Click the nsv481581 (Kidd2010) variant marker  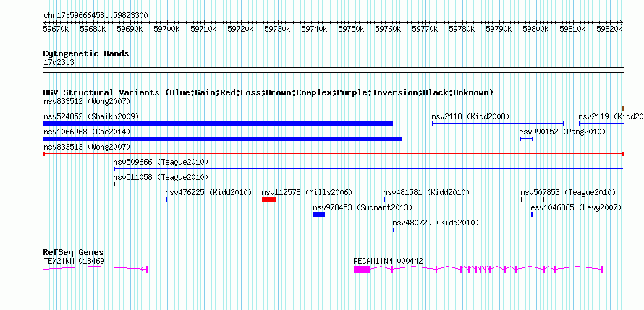click(x=384, y=199)
